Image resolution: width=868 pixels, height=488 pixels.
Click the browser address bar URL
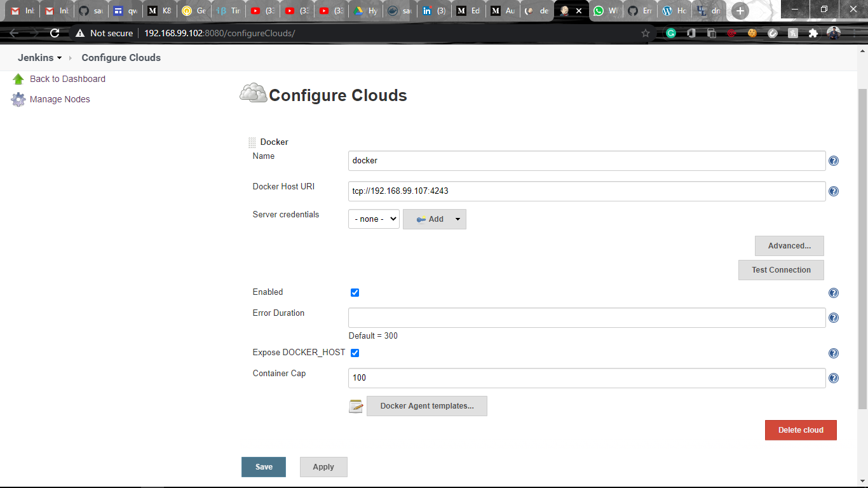point(219,33)
